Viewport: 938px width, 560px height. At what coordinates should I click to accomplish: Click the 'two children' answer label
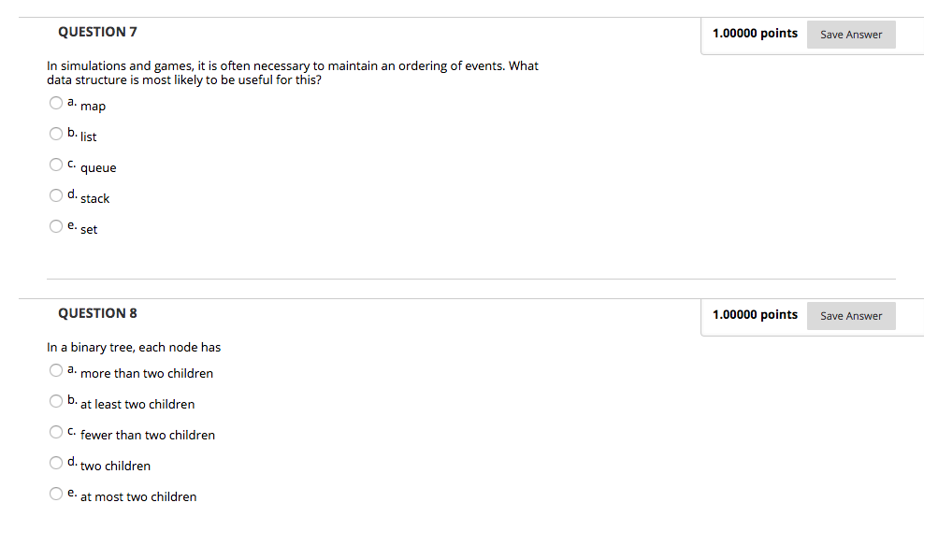click(115, 467)
